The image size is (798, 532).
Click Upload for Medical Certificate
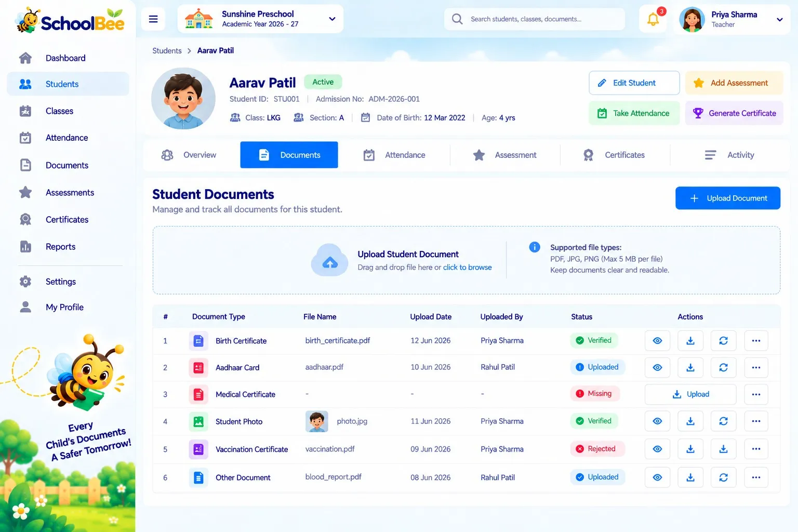[690, 394]
